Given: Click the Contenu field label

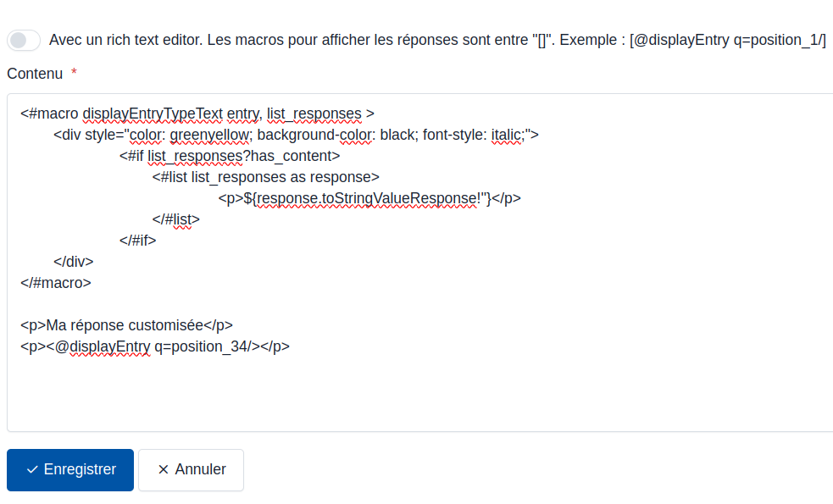Looking at the screenshot, I should tap(35, 74).
